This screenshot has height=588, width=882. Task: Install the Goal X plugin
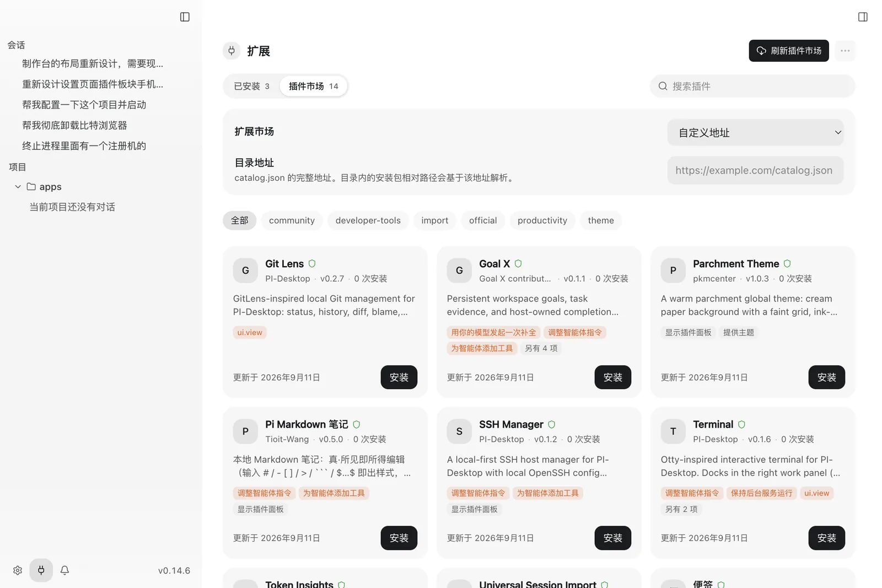pos(613,377)
